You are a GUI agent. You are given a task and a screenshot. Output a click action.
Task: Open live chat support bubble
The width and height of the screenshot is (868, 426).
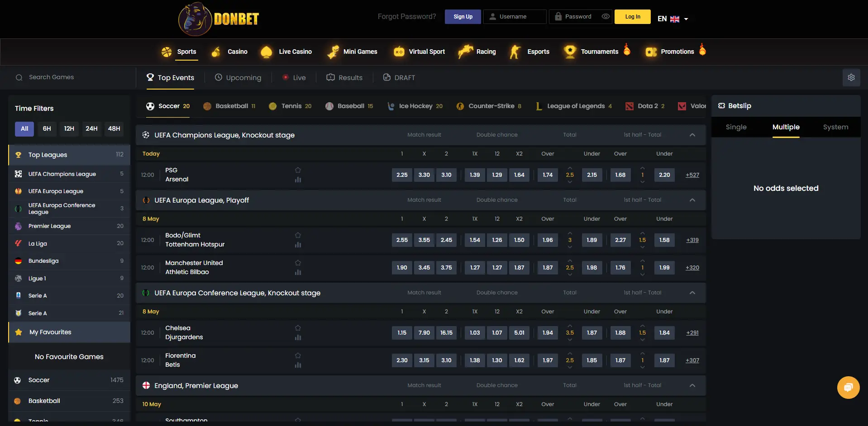[848, 388]
